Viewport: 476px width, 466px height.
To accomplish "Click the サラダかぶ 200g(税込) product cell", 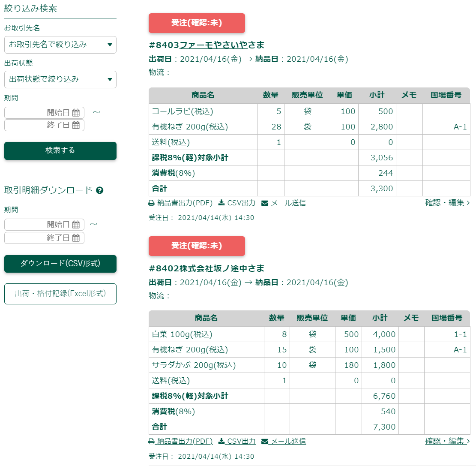I will point(207,365).
